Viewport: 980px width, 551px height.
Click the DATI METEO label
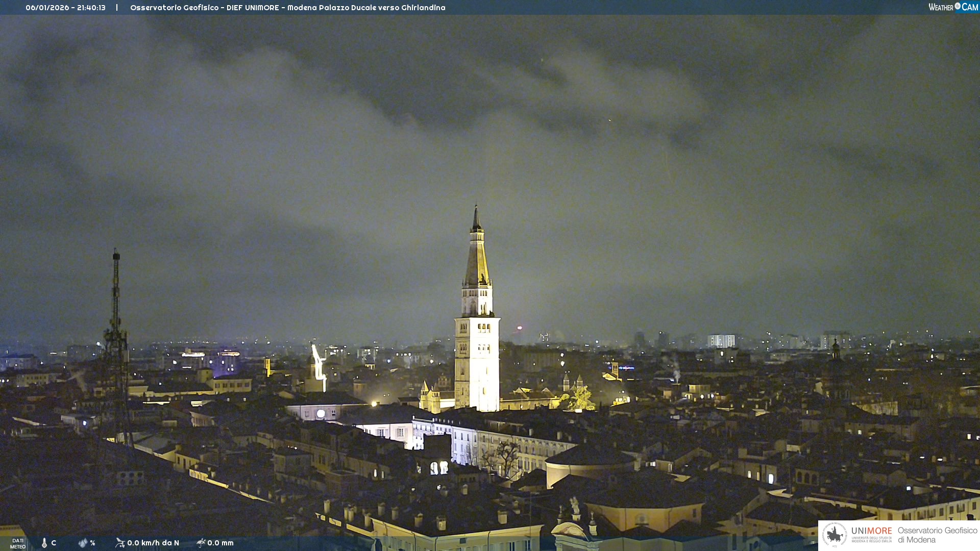pyautogui.click(x=18, y=543)
